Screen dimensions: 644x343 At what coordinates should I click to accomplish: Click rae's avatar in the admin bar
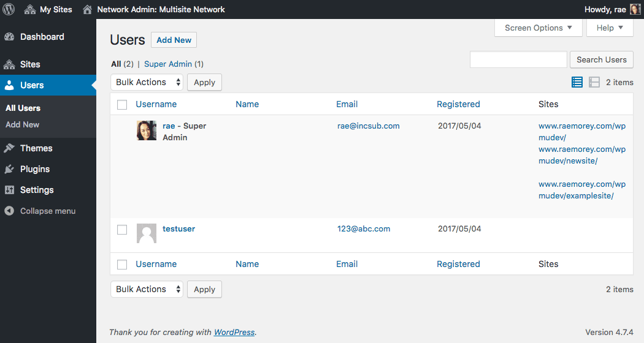click(635, 9)
